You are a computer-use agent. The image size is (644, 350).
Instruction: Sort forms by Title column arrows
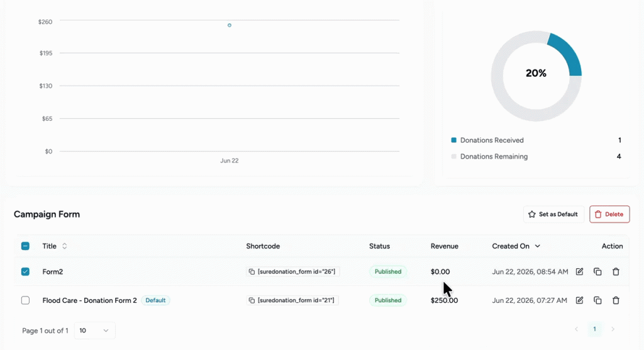pos(65,246)
